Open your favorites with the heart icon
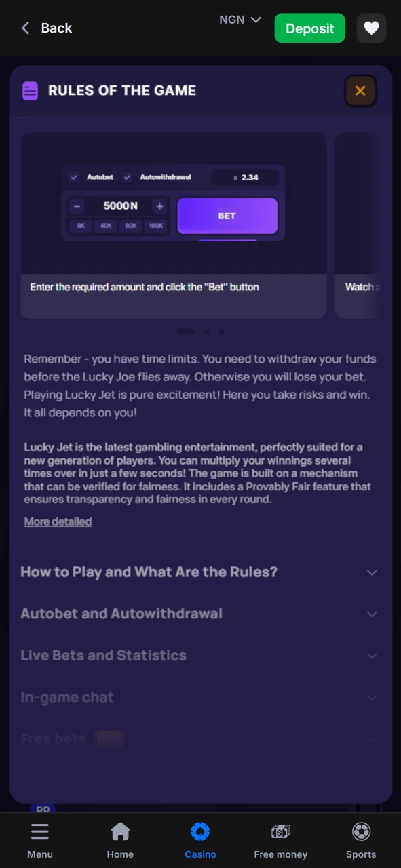The height and width of the screenshot is (868, 401). tap(371, 28)
